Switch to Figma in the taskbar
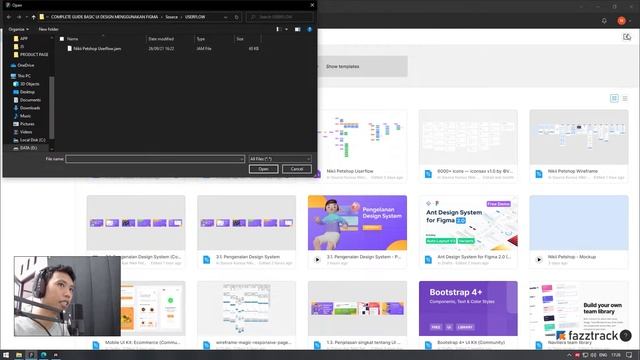The width and height of the screenshot is (640, 360). pos(31,355)
